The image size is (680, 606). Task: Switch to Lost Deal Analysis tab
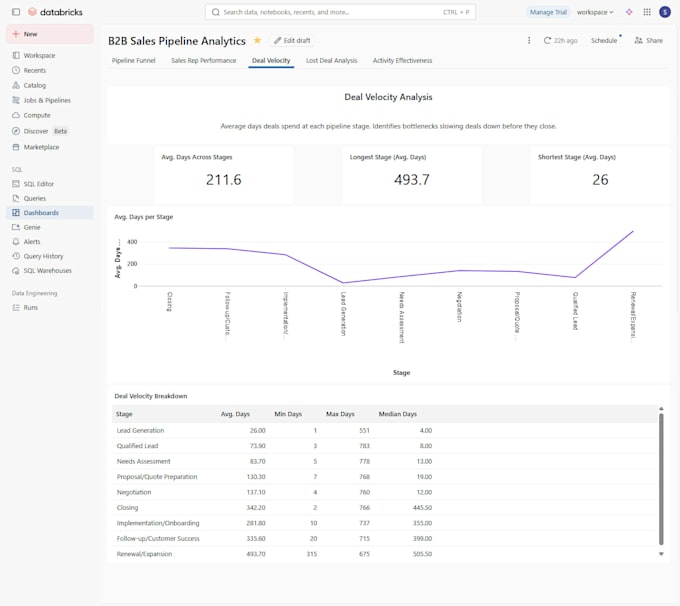coord(331,61)
